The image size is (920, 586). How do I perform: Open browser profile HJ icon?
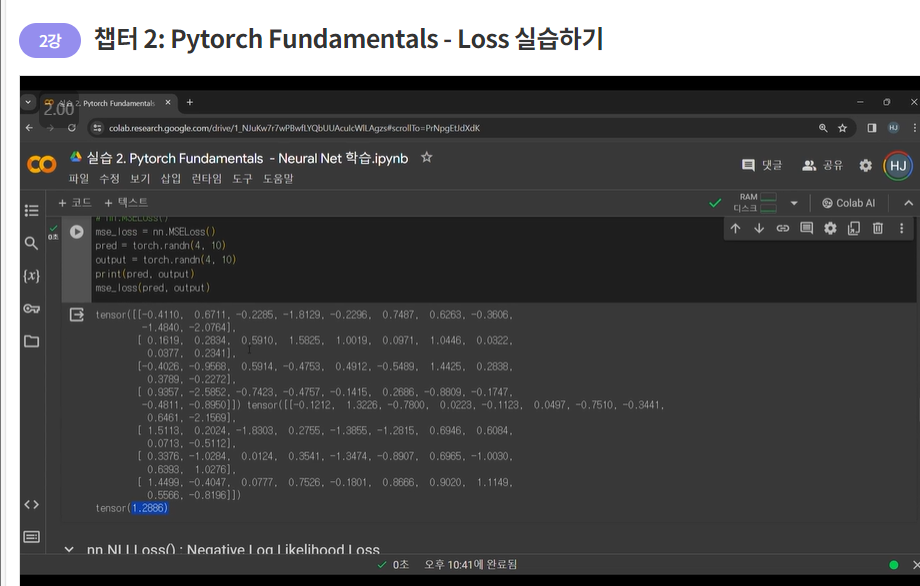tap(894, 128)
